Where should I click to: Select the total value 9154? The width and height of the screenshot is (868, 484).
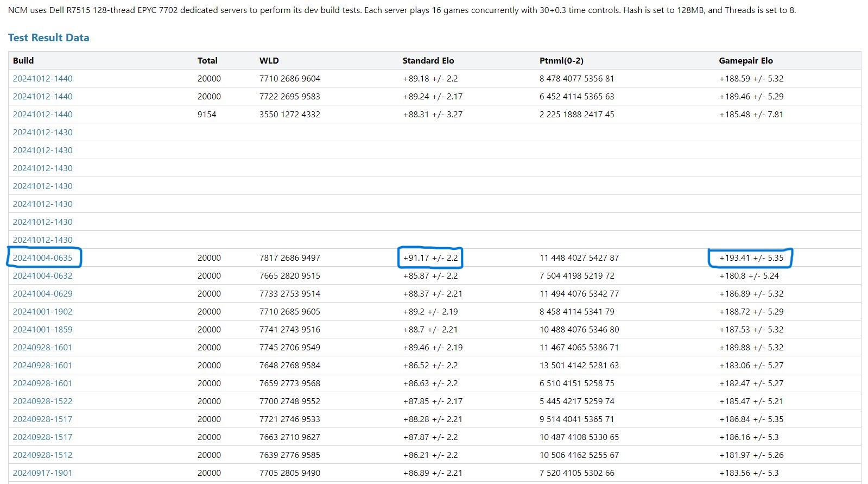point(207,114)
